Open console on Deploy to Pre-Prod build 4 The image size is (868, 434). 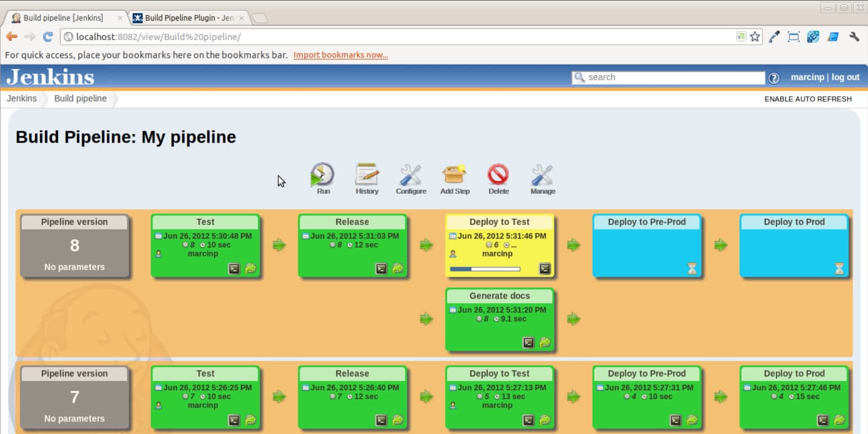click(x=676, y=420)
